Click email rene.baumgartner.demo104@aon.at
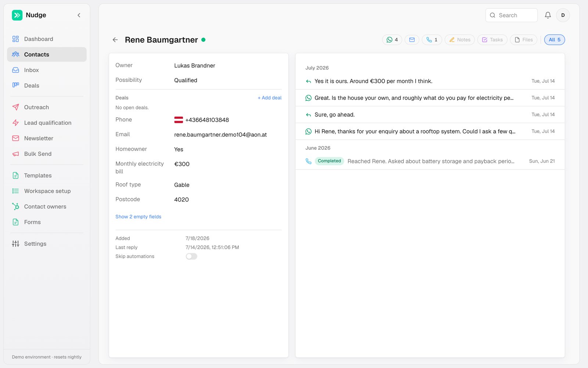This screenshot has width=588, height=368. [x=220, y=135]
